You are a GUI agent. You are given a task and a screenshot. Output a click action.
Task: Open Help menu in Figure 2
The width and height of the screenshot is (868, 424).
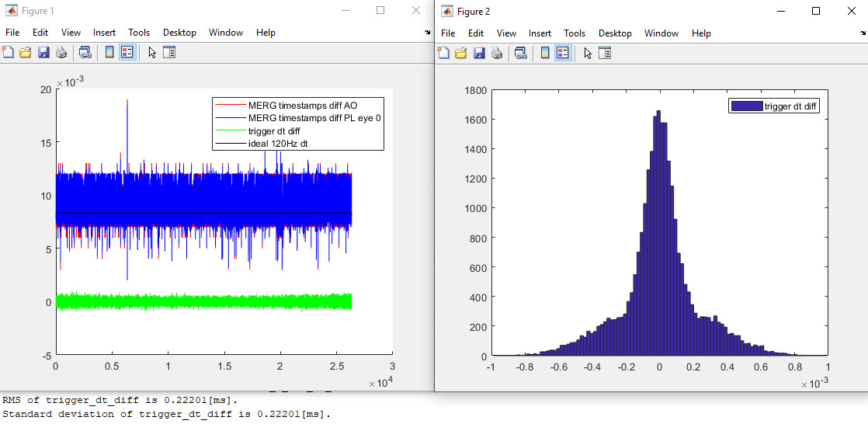tap(701, 33)
